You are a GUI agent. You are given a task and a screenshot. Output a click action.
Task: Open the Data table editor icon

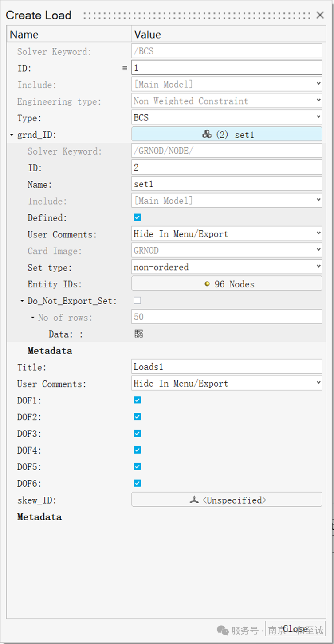(138, 334)
